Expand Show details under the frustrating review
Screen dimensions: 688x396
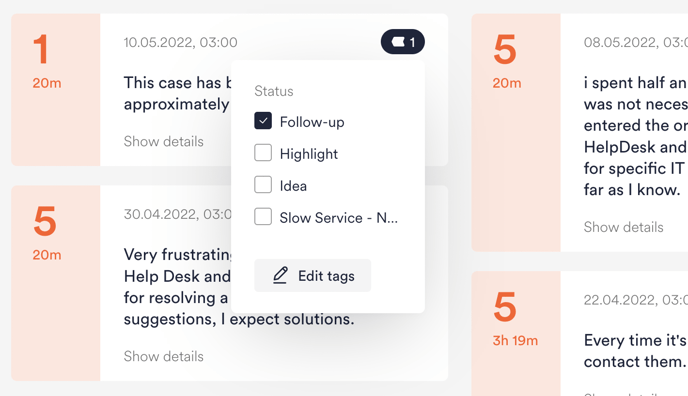[164, 356]
